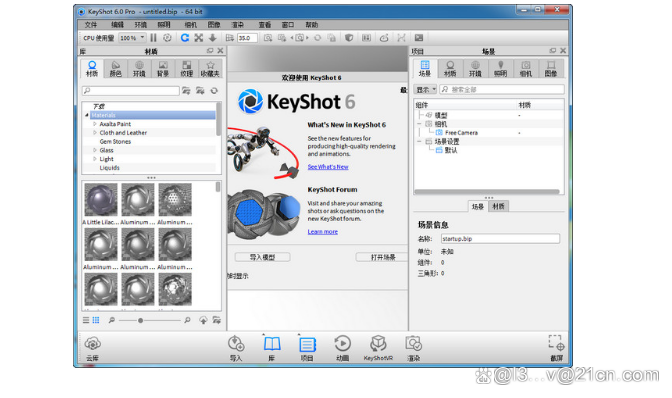Select the lower 材质 sub-tab
This screenshot has height=398, width=672.
498,206
